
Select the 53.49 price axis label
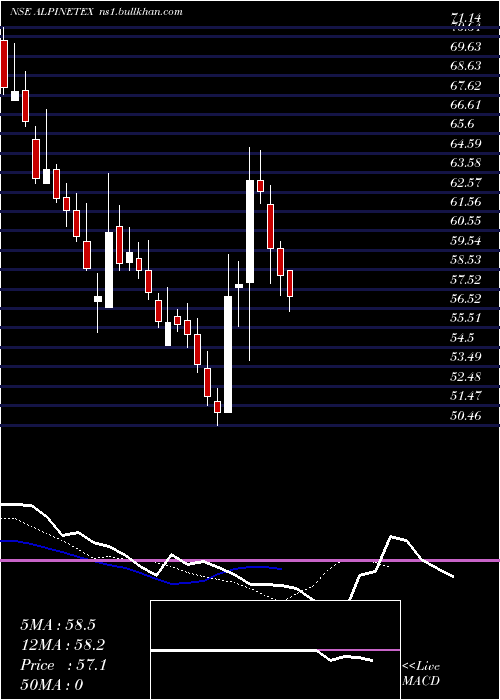(466, 357)
